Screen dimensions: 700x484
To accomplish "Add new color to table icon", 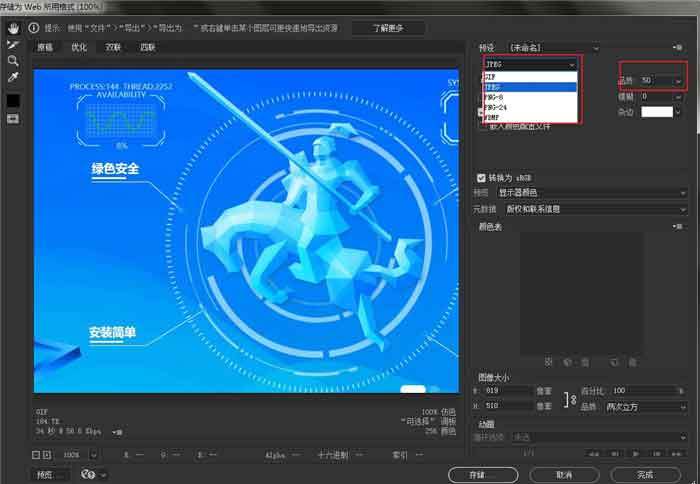I will pos(614,362).
